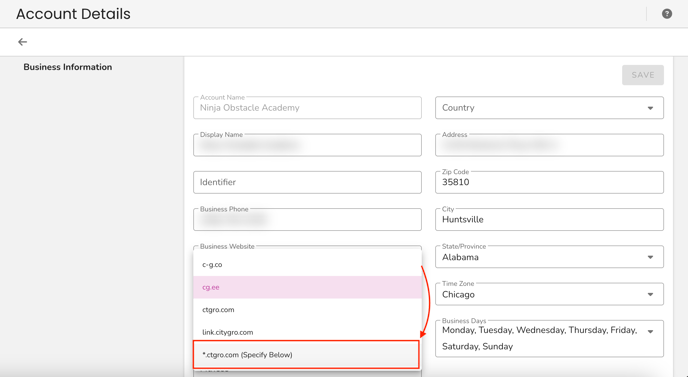Viewport: 688px width, 377px height.
Task: Choose *.ctgro.com (Specify Below) option
Action: (x=306, y=355)
